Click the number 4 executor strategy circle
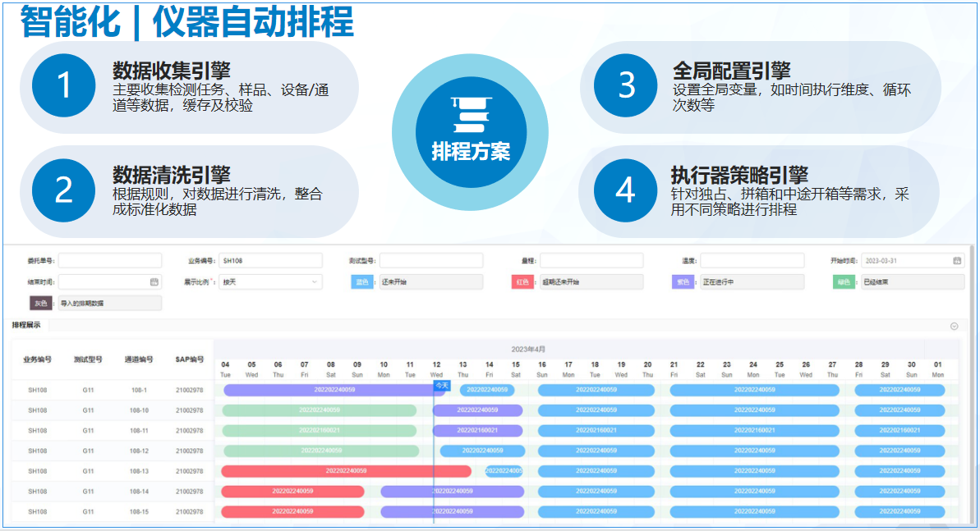This screenshot has width=980, height=531. (x=626, y=190)
